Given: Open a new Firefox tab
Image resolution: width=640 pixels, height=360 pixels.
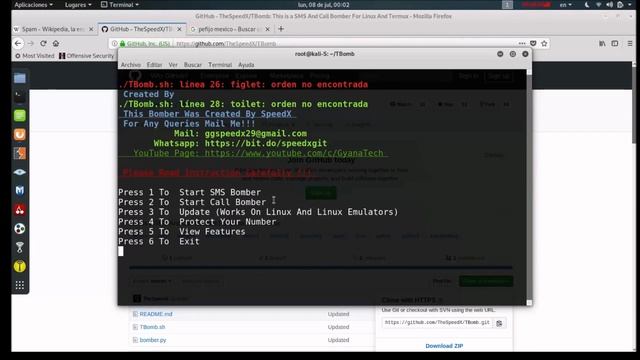Looking at the screenshot, I should tap(281, 29).
